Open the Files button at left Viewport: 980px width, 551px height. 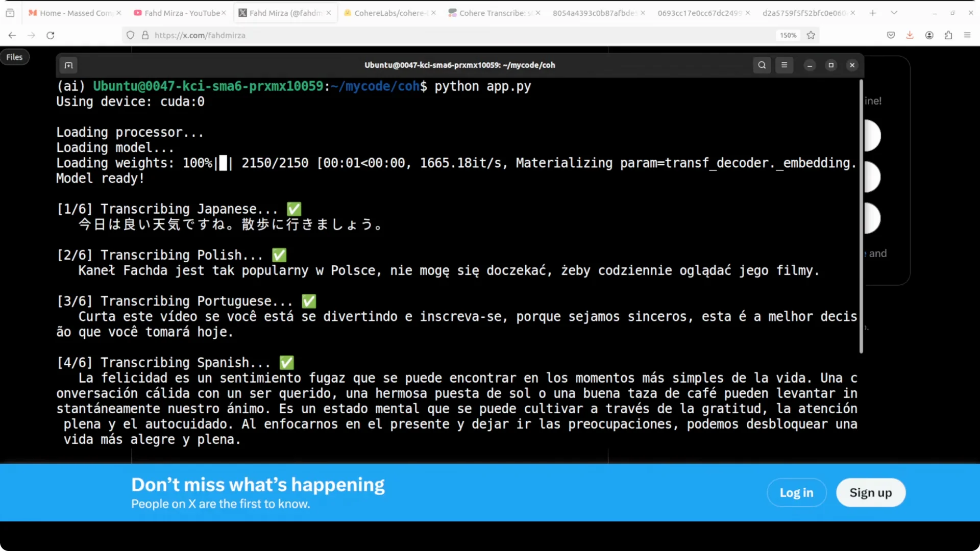tap(14, 57)
